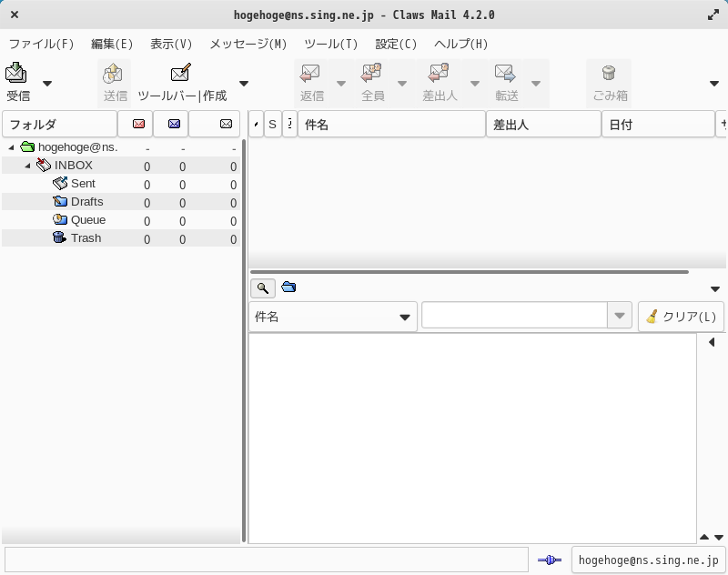
Task: Click the empty message body view
Action: (x=472, y=439)
